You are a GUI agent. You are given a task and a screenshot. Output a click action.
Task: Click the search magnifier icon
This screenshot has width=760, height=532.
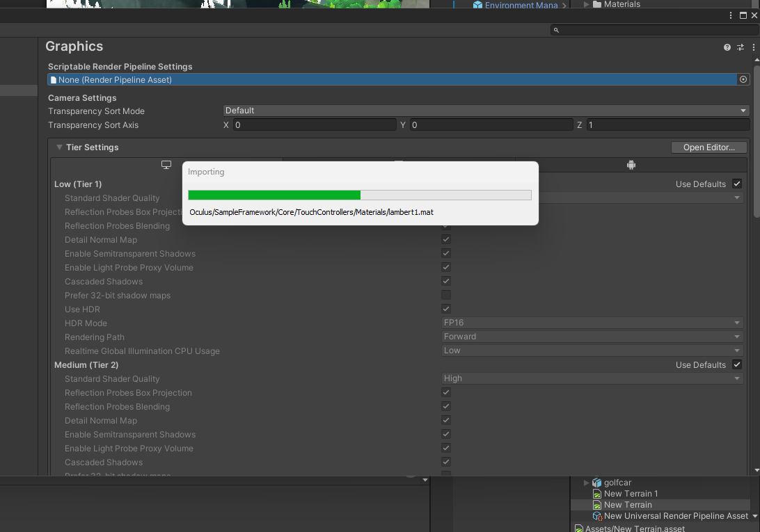556,30
